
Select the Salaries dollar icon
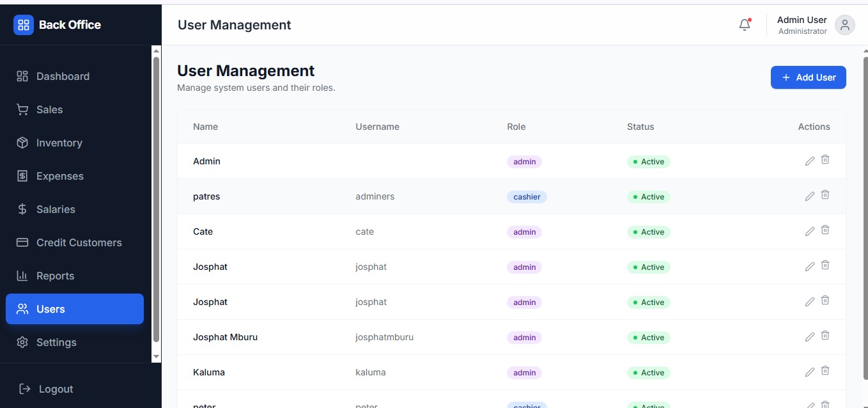pyautogui.click(x=22, y=209)
